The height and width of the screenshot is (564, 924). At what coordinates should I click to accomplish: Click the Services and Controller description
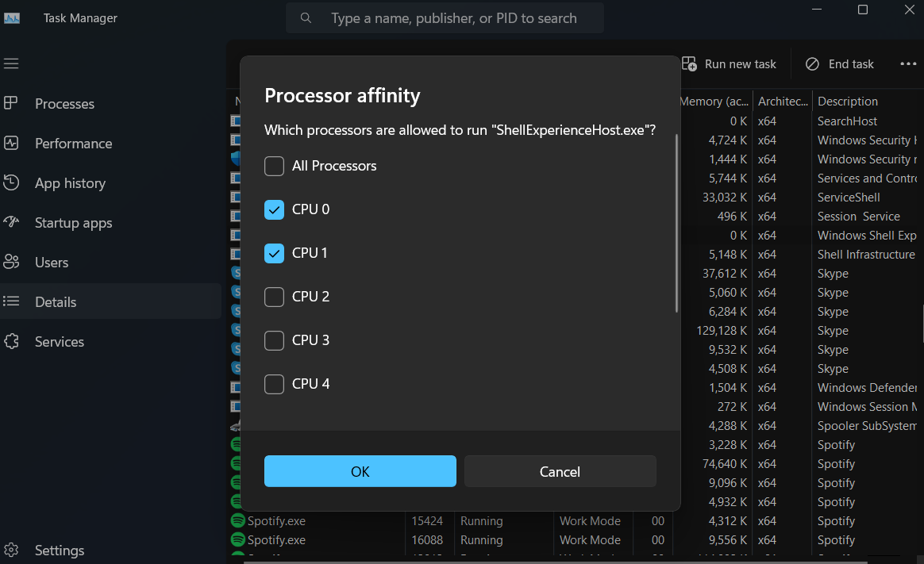pos(867,178)
